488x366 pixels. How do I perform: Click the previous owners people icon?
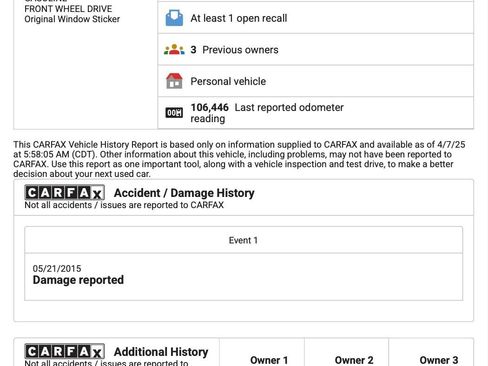tap(174, 50)
